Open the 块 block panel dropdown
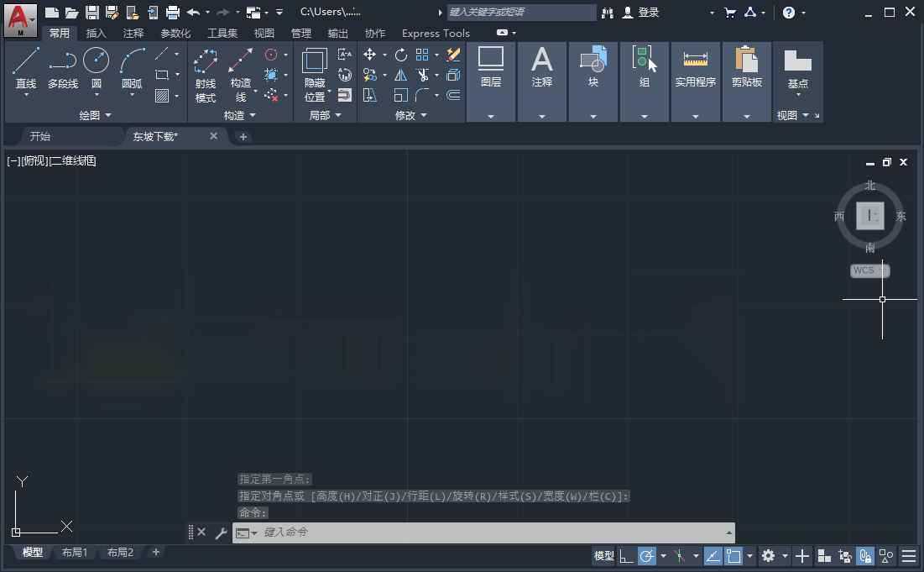 coord(593,117)
